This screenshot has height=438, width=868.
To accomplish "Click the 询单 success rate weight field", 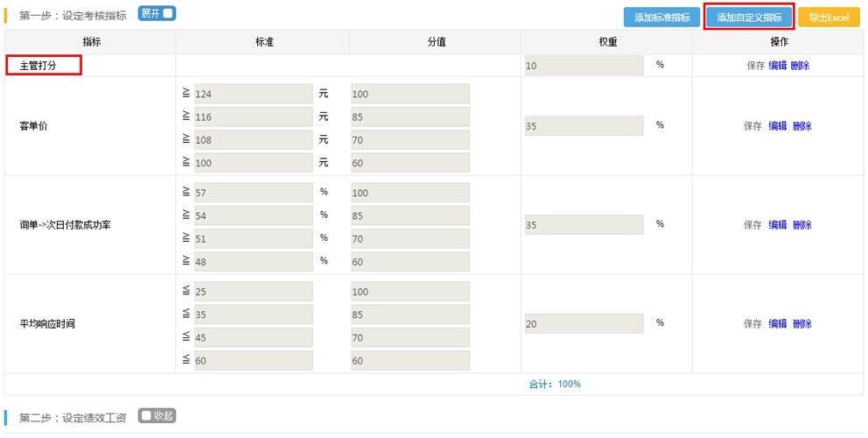I will (x=584, y=224).
